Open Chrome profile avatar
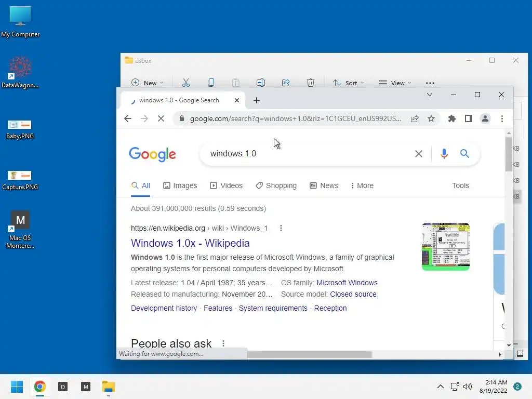 (485, 118)
